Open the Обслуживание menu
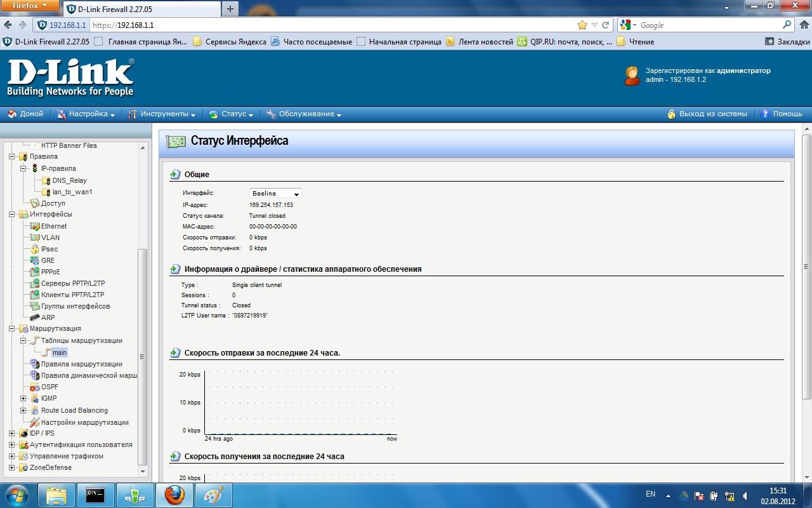 pos(304,114)
